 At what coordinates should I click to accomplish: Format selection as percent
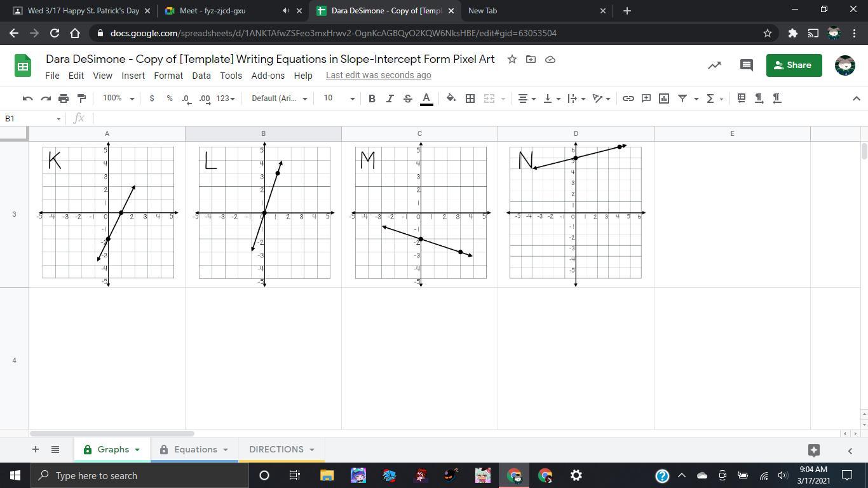[169, 98]
